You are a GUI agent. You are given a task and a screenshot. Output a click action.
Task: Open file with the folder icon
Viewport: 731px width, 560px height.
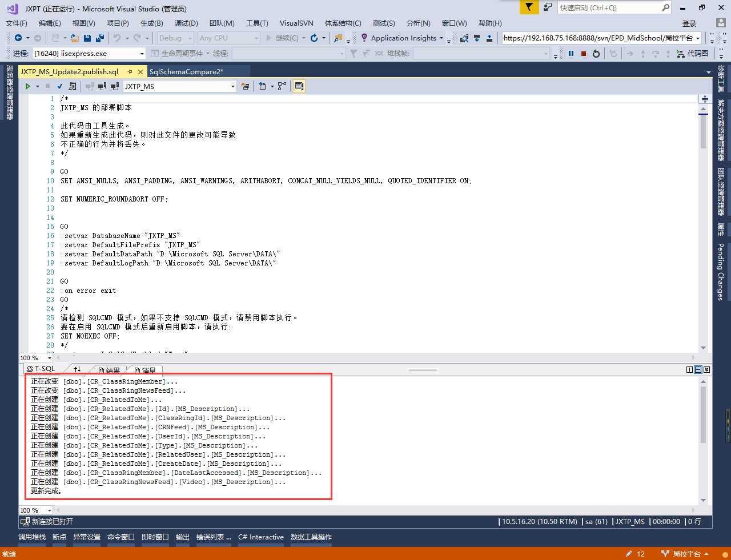(75, 38)
